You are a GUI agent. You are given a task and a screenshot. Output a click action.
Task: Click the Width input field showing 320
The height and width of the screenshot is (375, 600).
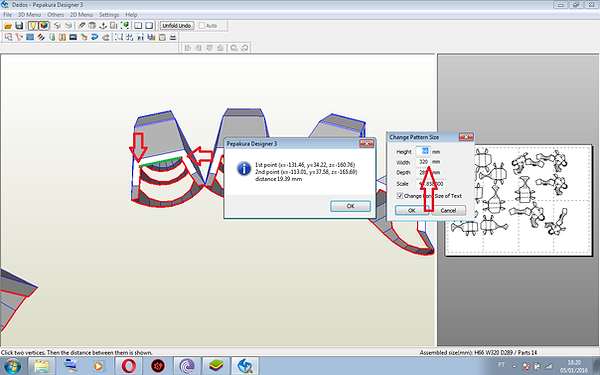tap(423, 162)
